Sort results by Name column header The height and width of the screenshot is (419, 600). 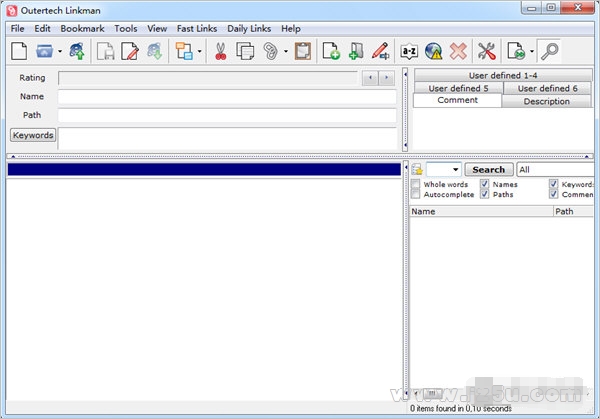coord(481,211)
